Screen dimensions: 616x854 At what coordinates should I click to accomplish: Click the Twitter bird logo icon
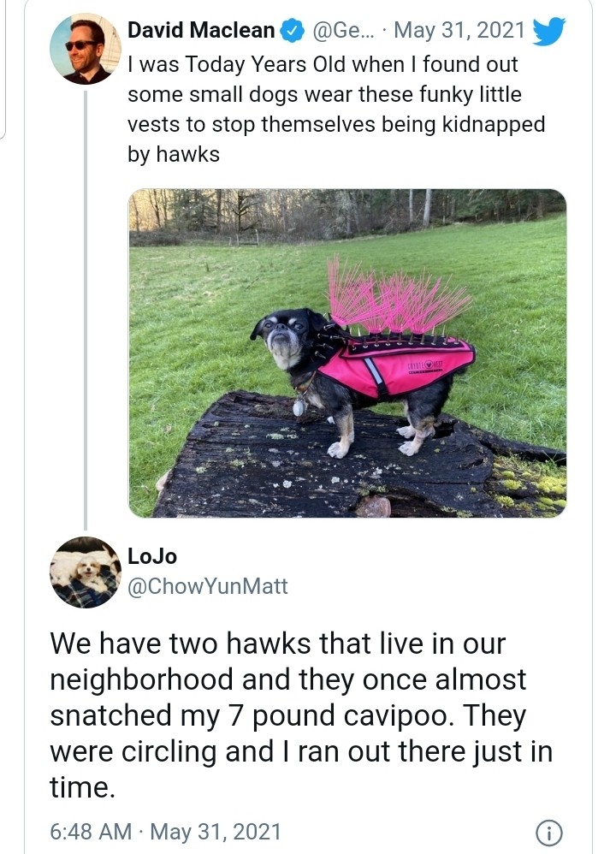click(548, 31)
